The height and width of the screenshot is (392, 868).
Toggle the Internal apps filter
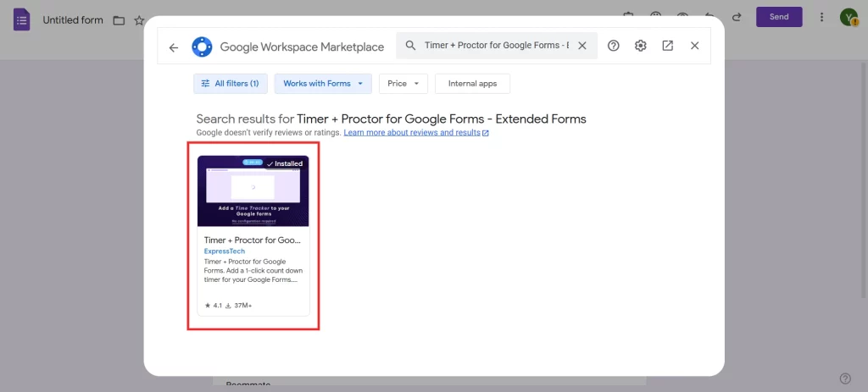tap(472, 83)
